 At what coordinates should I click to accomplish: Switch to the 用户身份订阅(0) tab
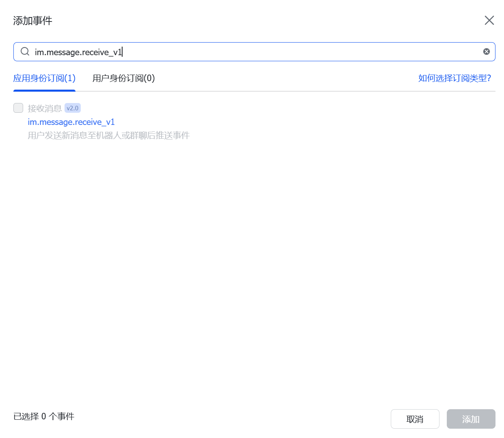(x=124, y=78)
